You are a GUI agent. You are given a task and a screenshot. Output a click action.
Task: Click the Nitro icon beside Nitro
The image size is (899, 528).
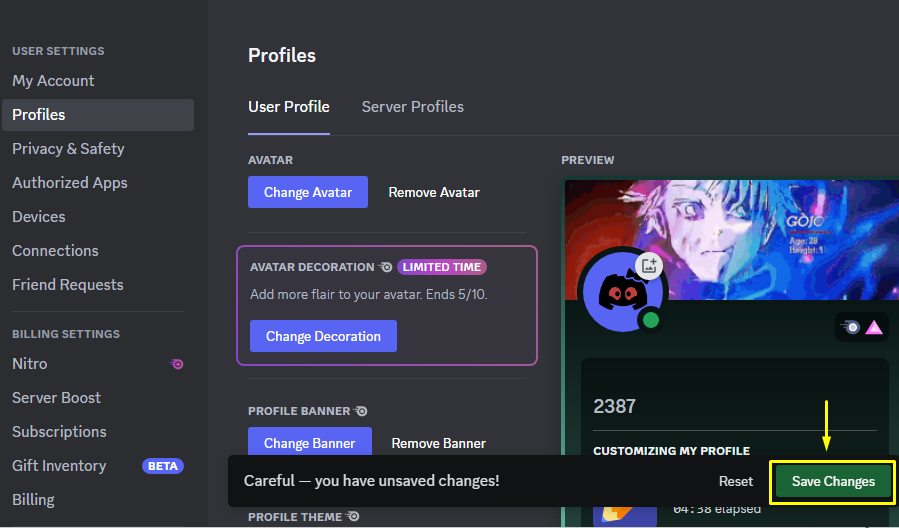[x=177, y=364]
